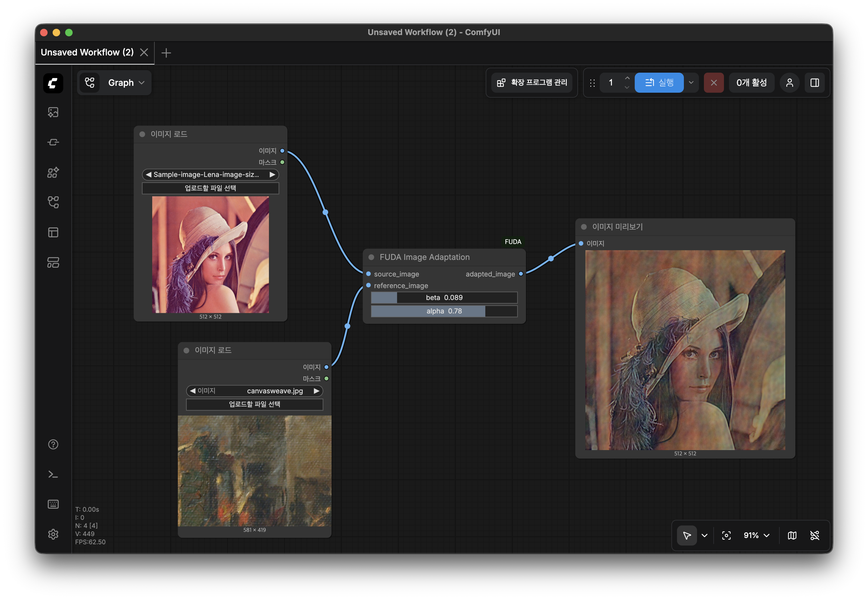Open the user account icon
Image resolution: width=868 pixels, height=600 pixels.
pyautogui.click(x=789, y=83)
